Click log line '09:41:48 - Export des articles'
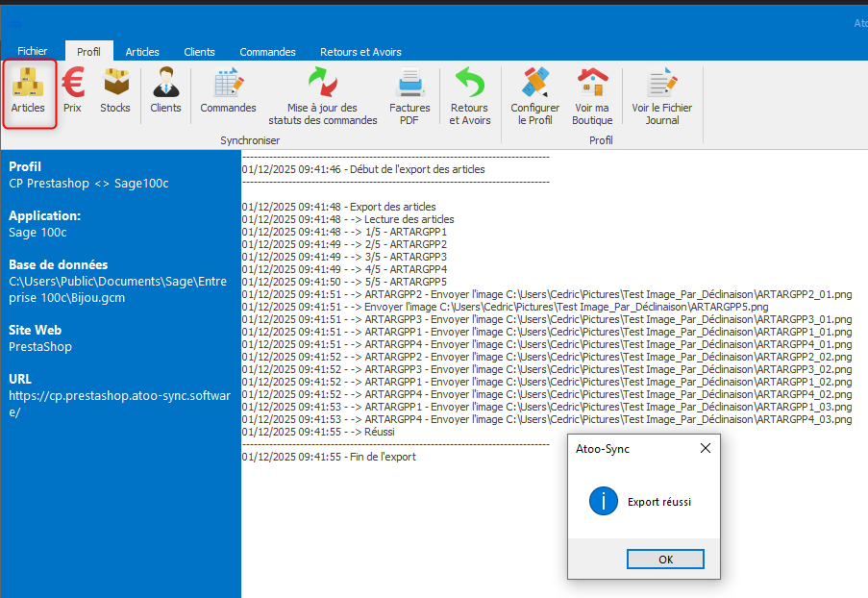Image resolution: width=868 pixels, height=598 pixels. pos(338,207)
